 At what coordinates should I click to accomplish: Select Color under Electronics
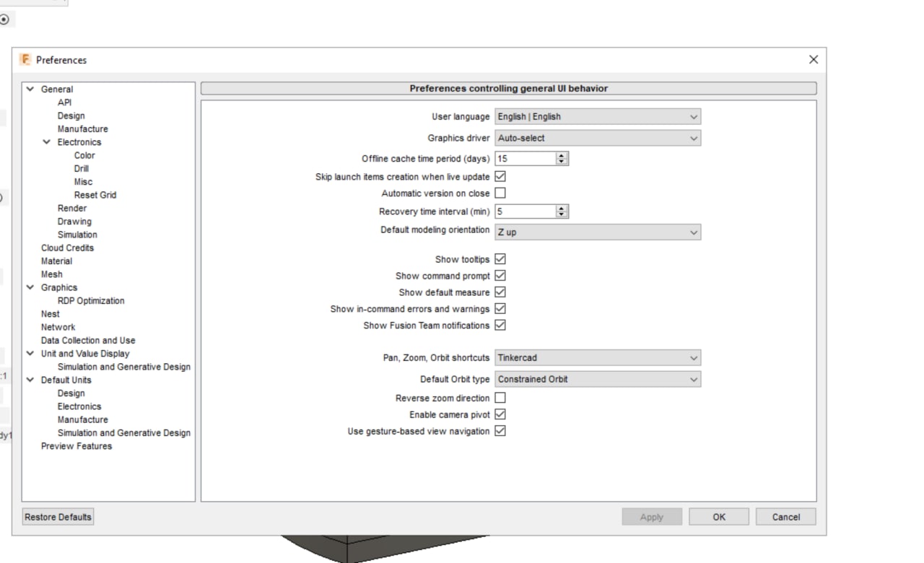point(84,155)
